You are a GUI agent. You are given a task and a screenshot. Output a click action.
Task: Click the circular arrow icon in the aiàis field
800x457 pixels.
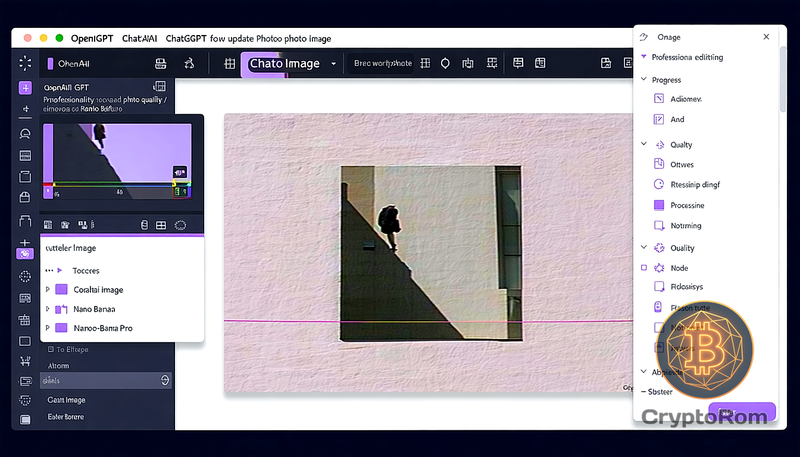click(165, 380)
